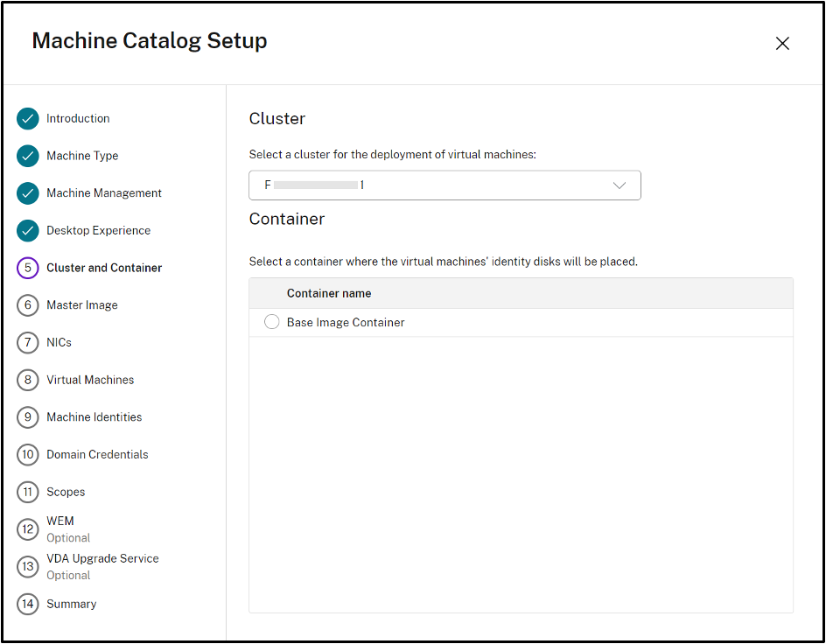826x644 pixels.
Task: Click the Desktop Experience checkmark icon
Action: (x=28, y=231)
